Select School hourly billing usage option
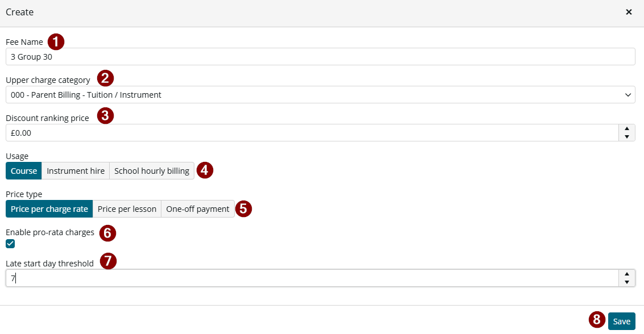The height and width of the screenshot is (334, 644). [x=152, y=171]
